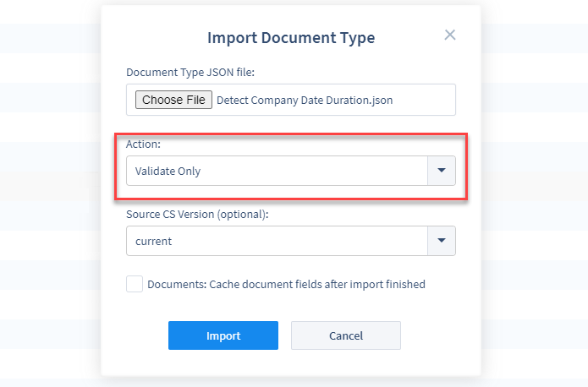
Task: Click the Document Type JSON file label
Action: point(190,72)
